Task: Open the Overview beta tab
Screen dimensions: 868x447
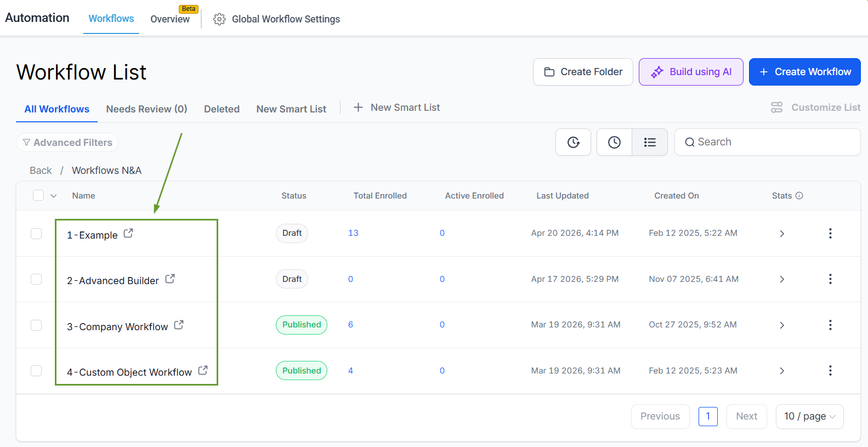Action: (x=170, y=19)
